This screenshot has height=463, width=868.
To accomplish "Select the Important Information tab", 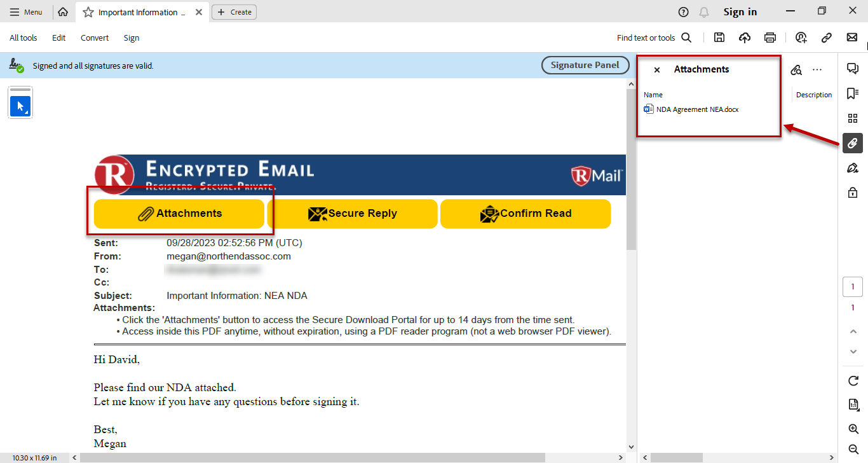I will tap(142, 12).
